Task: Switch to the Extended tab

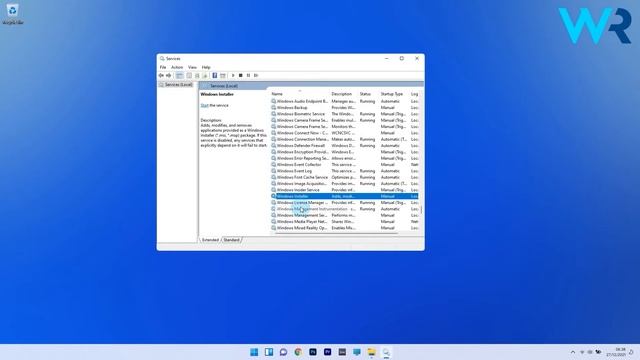Action: pyautogui.click(x=211, y=240)
